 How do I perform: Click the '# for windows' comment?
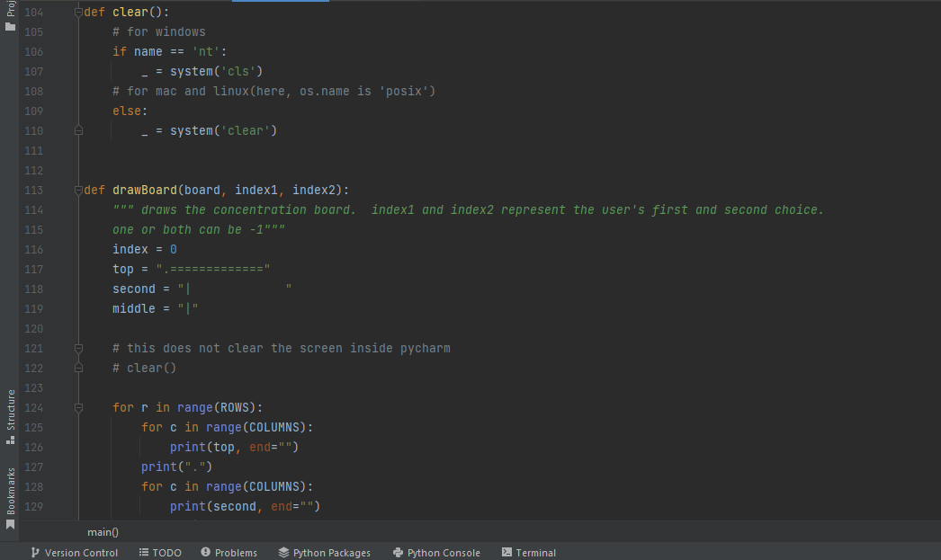coord(159,31)
